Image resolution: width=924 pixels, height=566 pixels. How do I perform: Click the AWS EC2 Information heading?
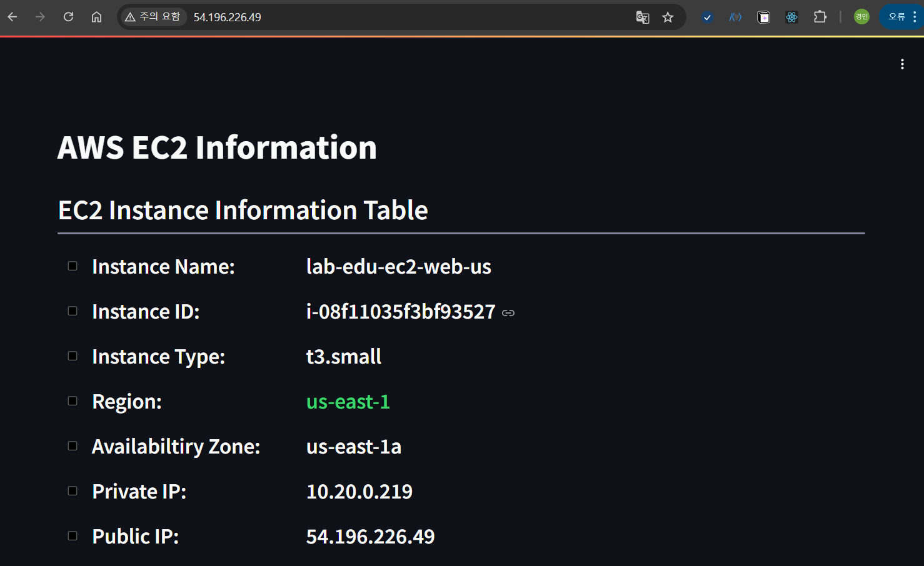coord(217,147)
